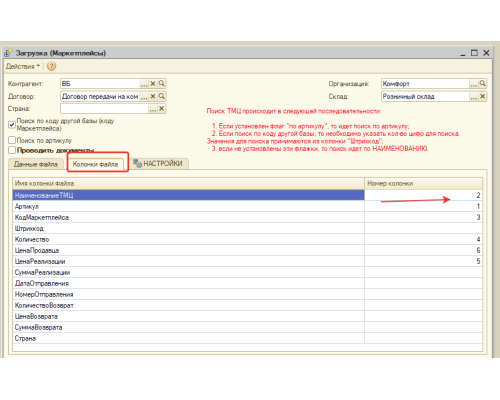The image size is (500, 400).
Task: Tick the Проводить документы checkbox
Action: [12, 150]
